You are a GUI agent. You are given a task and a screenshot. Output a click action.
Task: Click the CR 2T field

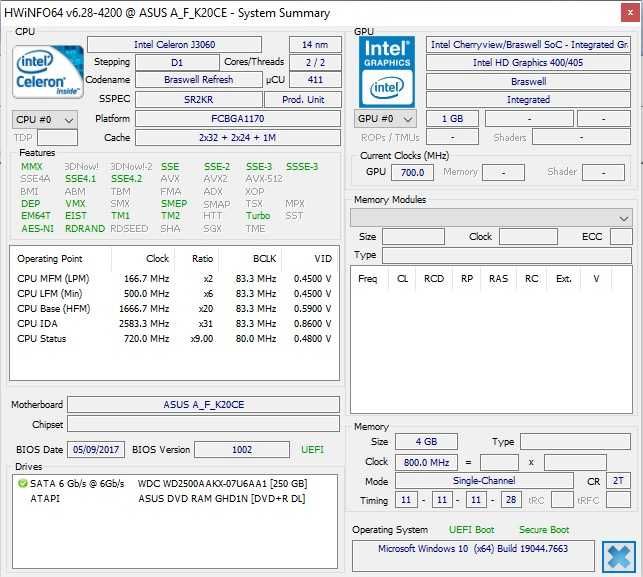pyautogui.click(x=618, y=481)
